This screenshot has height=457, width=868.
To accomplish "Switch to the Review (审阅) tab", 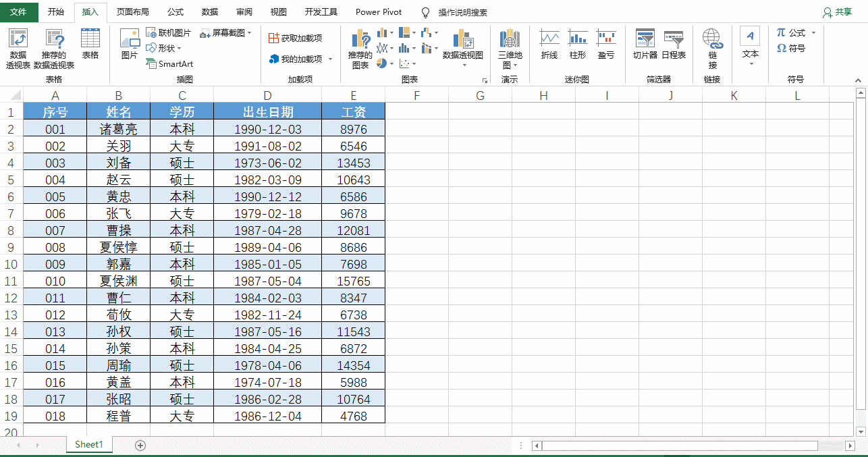I will tap(244, 12).
